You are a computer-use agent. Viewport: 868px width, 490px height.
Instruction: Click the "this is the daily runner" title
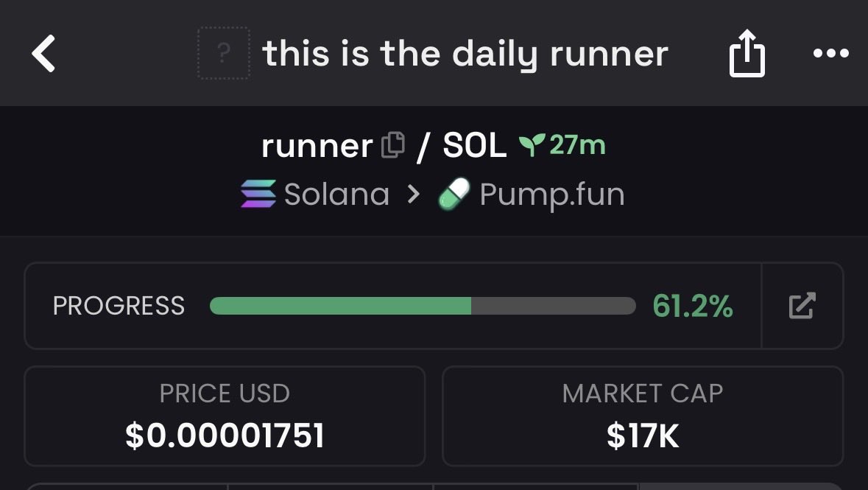(x=465, y=54)
